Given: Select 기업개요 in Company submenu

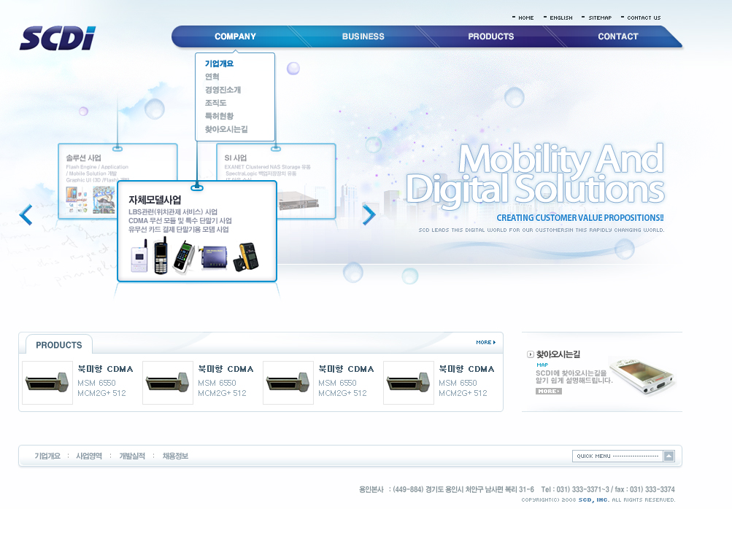Looking at the screenshot, I should point(219,63).
